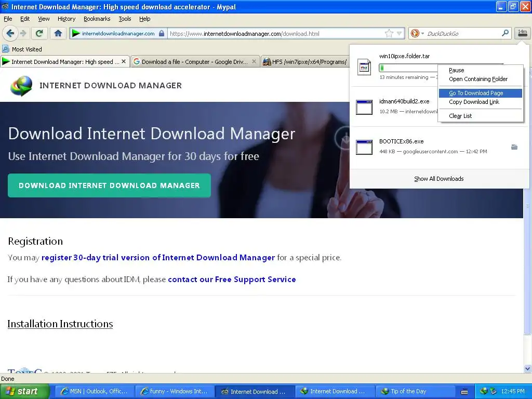Open the containing folder for BOOTICEx86.exe

coord(514,147)
